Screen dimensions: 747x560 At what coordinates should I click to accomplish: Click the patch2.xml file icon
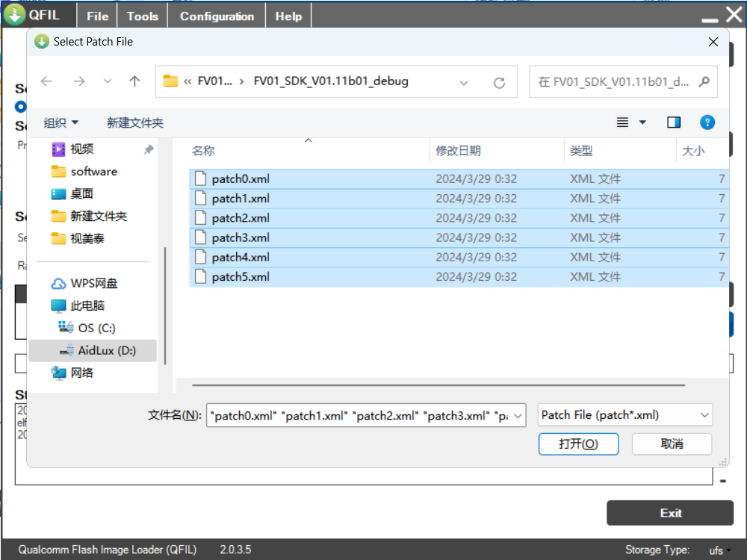tap(200, 217)
